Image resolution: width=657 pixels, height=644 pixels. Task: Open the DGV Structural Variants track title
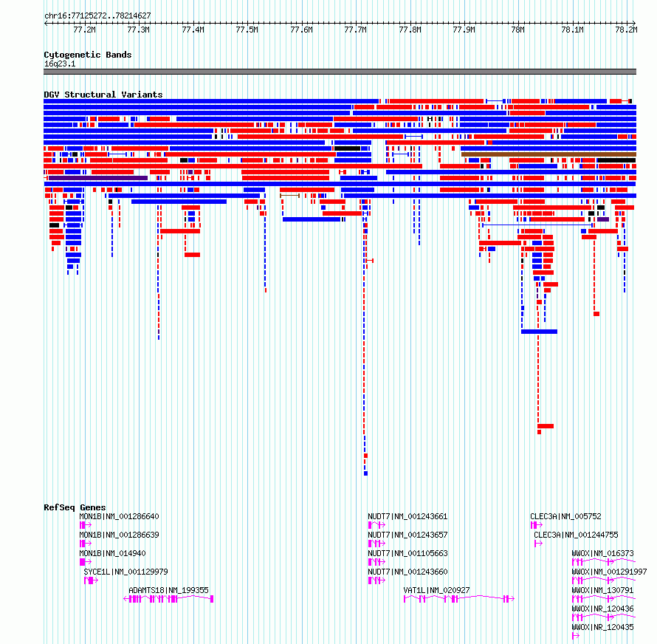click(103, 95)
